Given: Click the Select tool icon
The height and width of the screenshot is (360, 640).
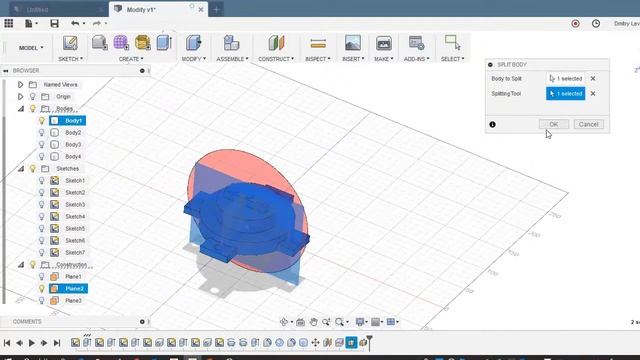Looking at the screenshot, I should (x=452, y=43).
